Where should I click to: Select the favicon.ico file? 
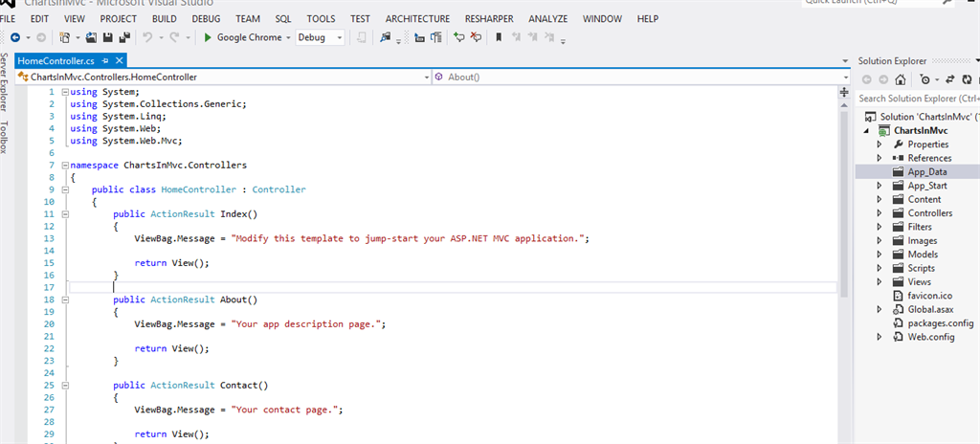(x=927, y=296)
